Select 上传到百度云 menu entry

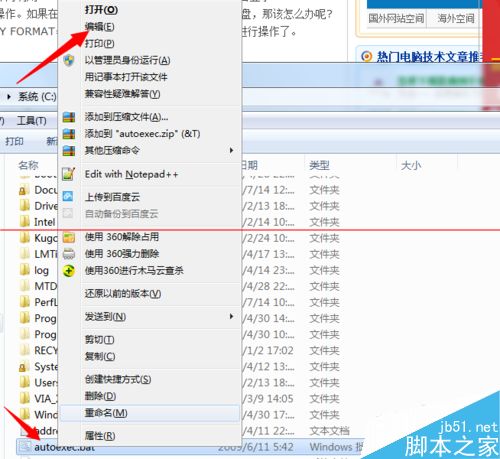(x=112, y=197)
